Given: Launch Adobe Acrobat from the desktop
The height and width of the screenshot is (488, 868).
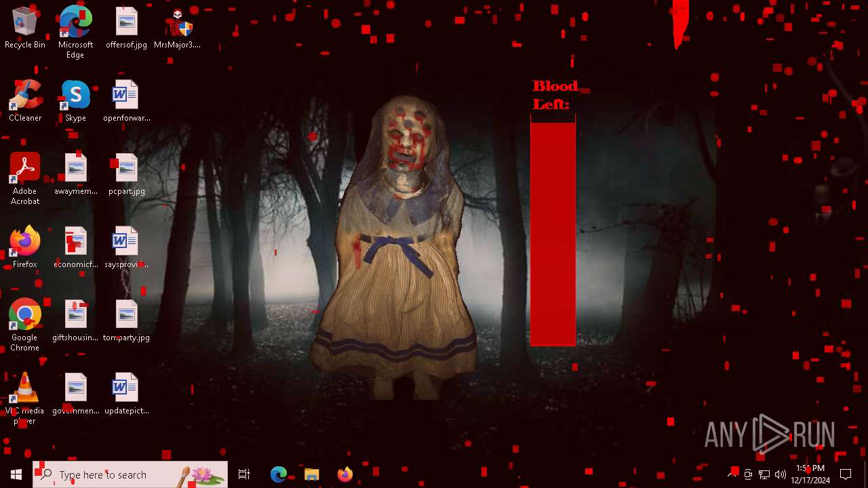Looking at the screenshot, I should coord(25,179).
